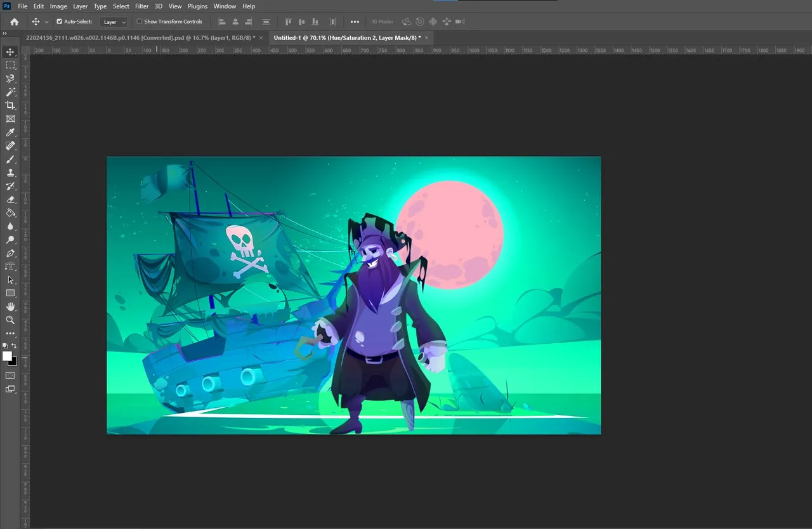The height and width of the screenshot is (529, 812).
Task: Select the Frame tool
Action: [x=10, y=119]
